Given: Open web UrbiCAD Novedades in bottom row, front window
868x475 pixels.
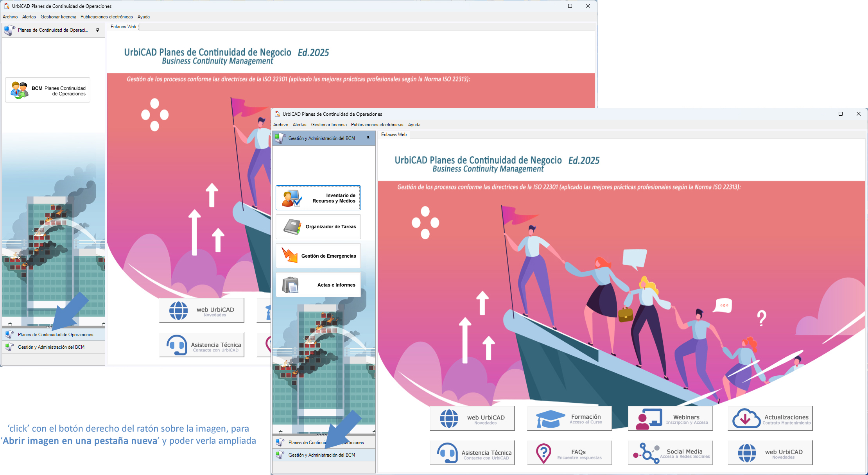Looking at the screenshot, I should click(x=770, y=453).
